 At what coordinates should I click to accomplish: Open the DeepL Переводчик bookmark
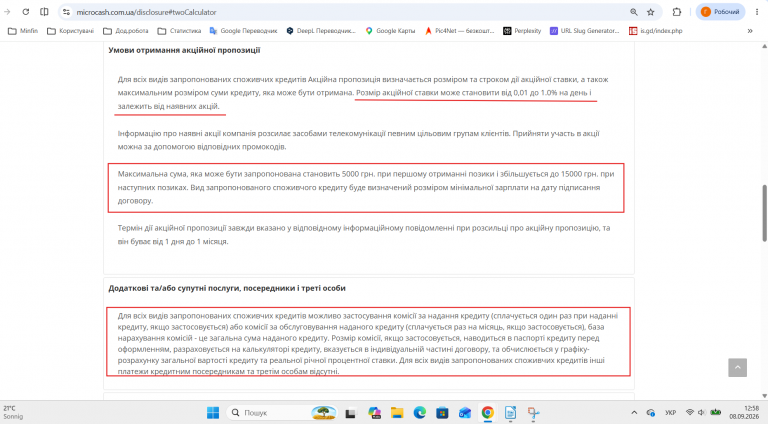click(x=321, y=31)
